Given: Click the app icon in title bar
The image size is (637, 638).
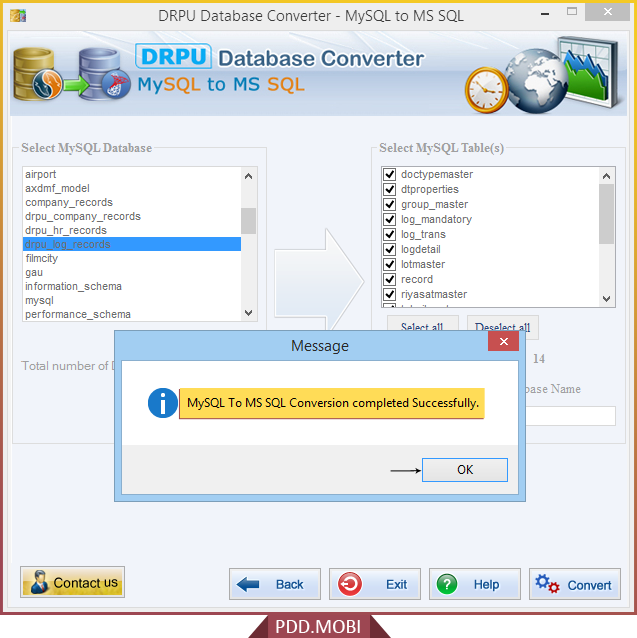Looking at the screenshot, I should coord(18,16).
